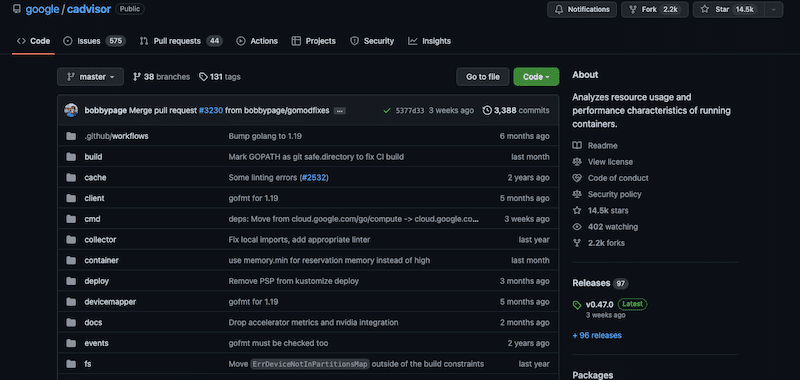Screen dimensions: 800x380
Task: Open the container folder
Action: point(102,261)
